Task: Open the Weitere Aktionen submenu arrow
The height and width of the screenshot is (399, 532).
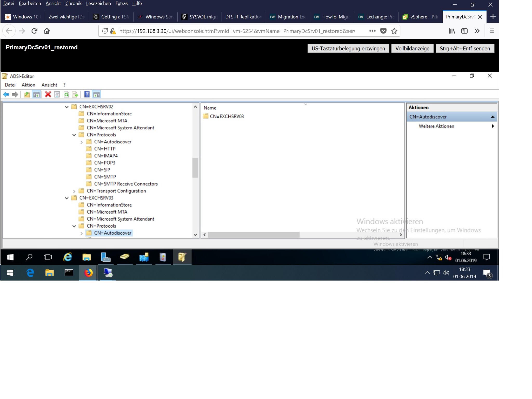Action: click(493, 126)
